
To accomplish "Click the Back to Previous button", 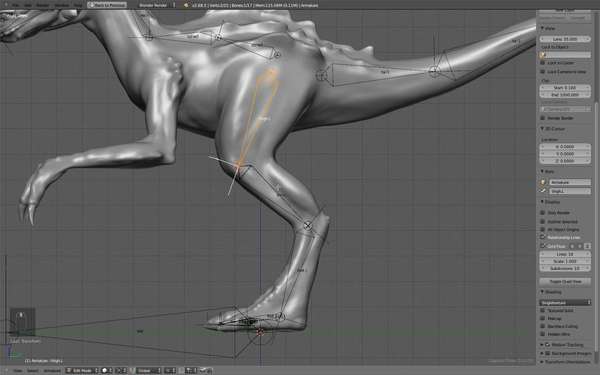I will point(107,5).
